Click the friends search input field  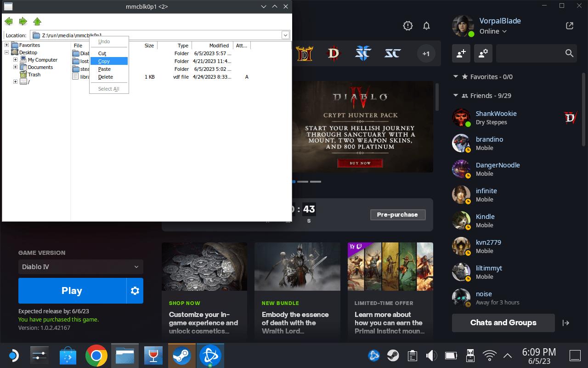point(531,53)
